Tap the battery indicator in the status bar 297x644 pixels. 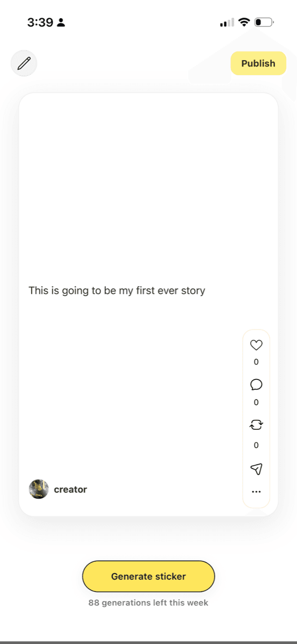[x=264, y=23]
